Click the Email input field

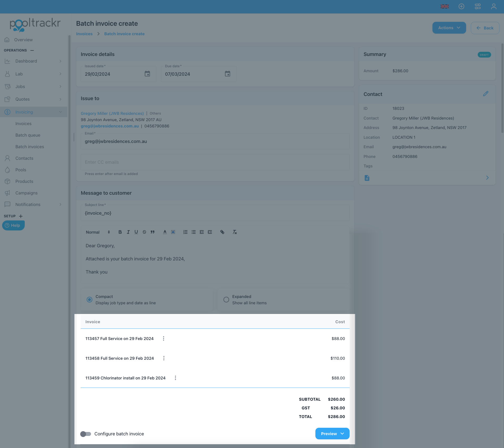(x=215, y=141)
